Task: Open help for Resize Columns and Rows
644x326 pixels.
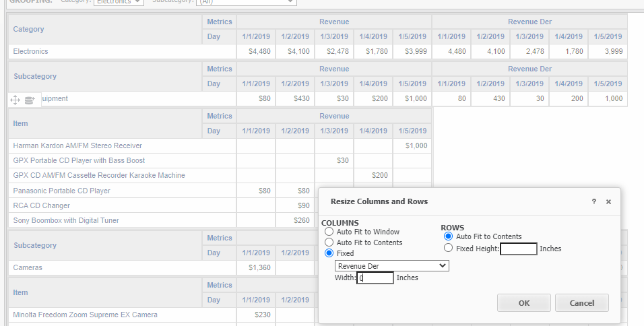Action: tap(594, 201)
